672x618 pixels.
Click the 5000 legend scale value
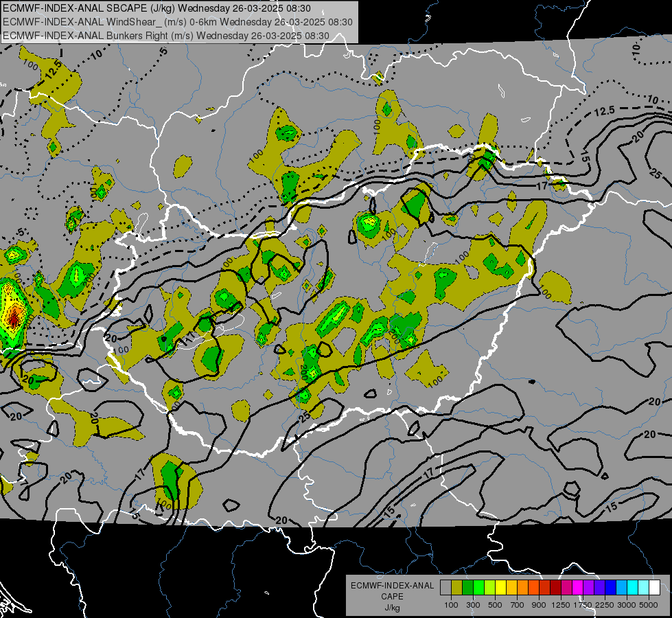click(x=649, y=605)
